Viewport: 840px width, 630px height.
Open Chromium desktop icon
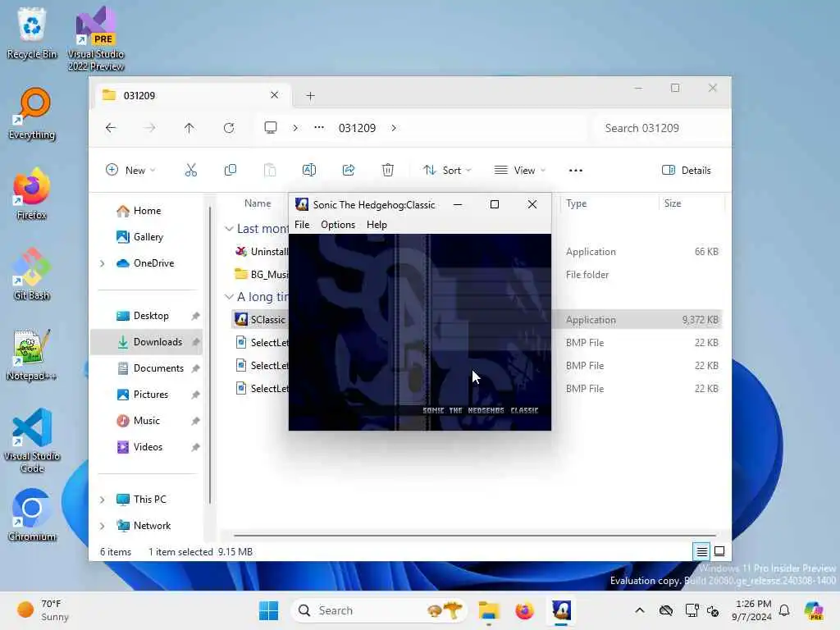coord(32,515)
